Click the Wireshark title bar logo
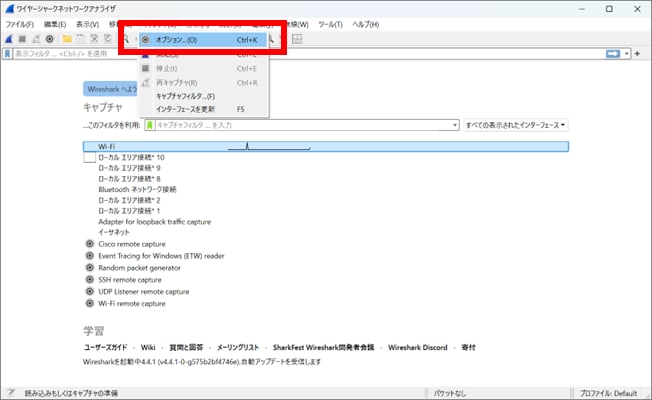Viewport: 652px width, 400px height. 10,8
